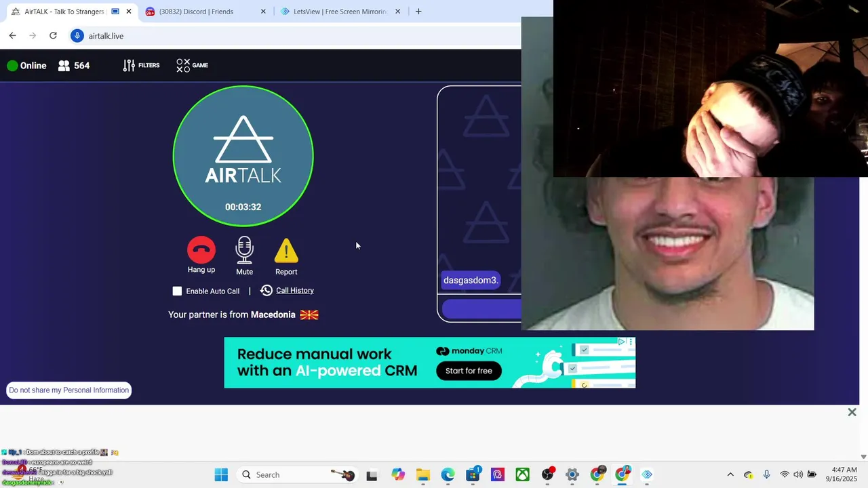Click the Do not share my Personal Information button
Viewport: 868px width, 488px height.
click(68, 390)
